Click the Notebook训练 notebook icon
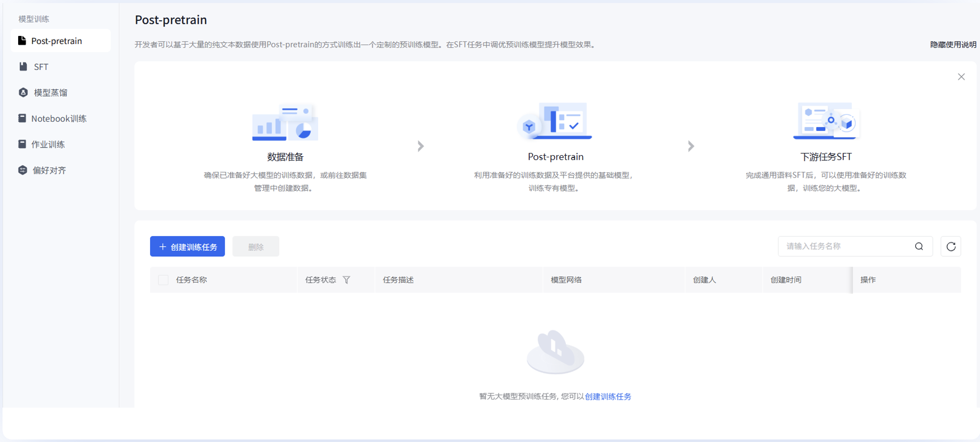The image size is (980, 442). tap(22, 118)
